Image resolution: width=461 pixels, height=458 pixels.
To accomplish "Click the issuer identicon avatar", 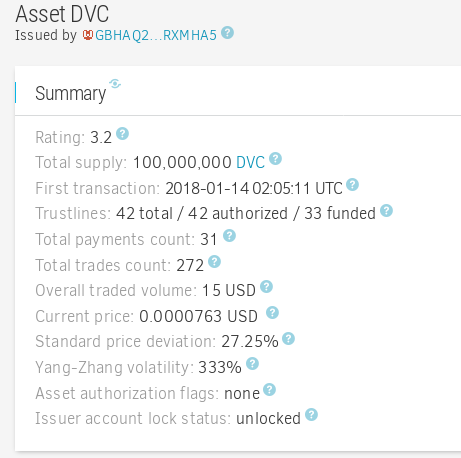I will [88, 35].
